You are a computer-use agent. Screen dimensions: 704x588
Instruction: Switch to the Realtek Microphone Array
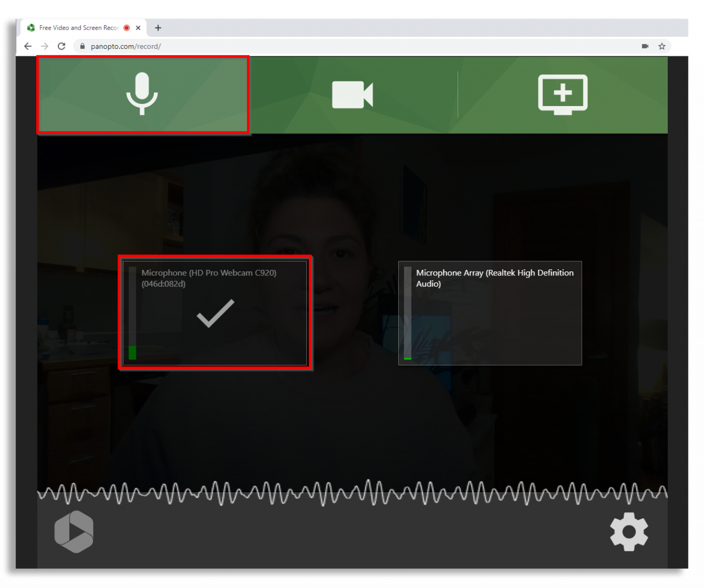tap(490, 313)
